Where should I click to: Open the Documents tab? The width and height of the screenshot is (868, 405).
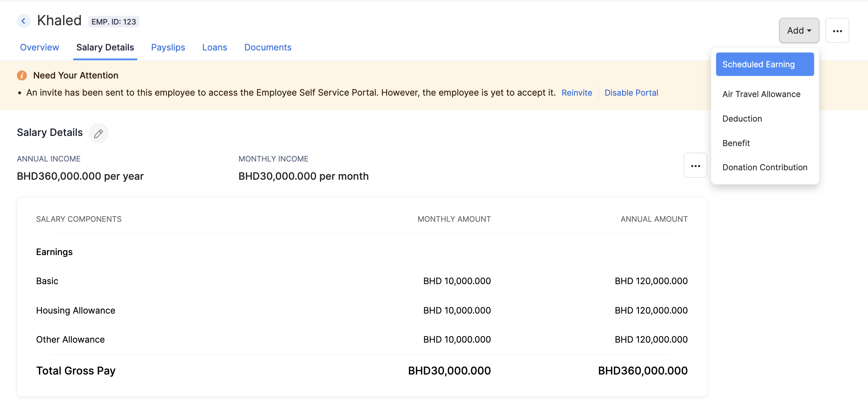point(268,47)
